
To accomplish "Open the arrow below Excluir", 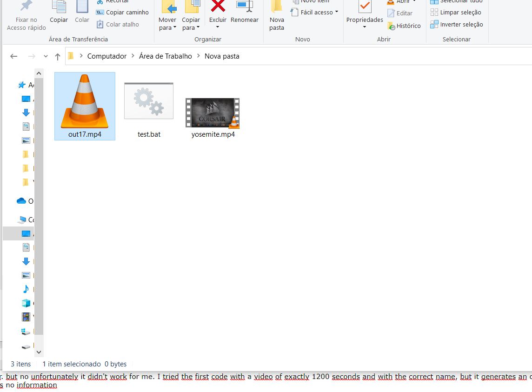I will (x=218, y=27).
